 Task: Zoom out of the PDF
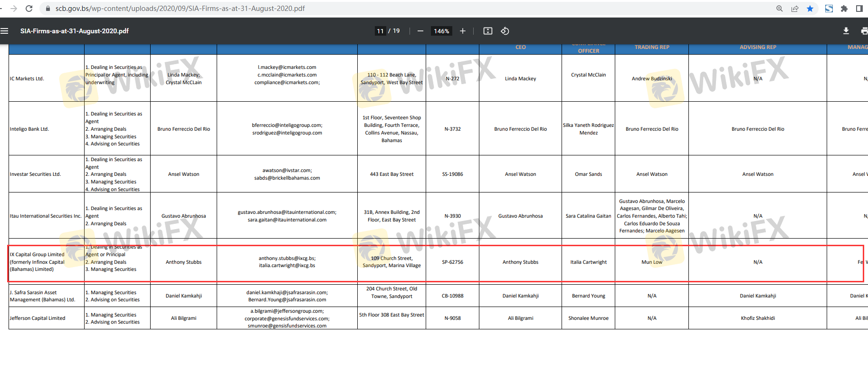tap(420, 31)
